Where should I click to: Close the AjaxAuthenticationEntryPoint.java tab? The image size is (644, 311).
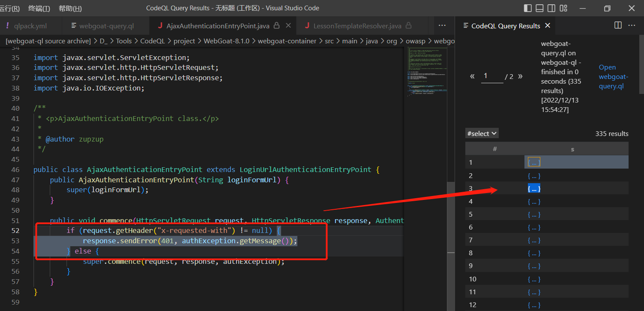point(289,26)
